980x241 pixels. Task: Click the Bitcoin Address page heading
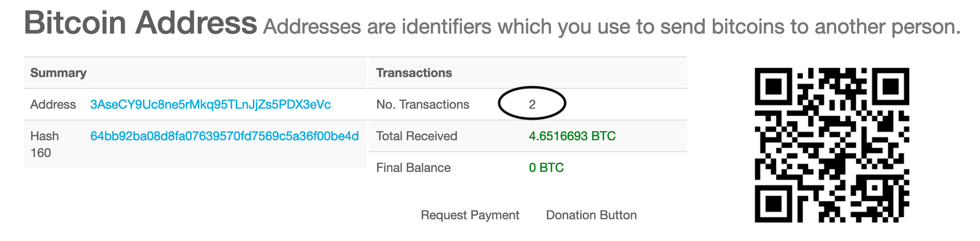coord(140,23)
